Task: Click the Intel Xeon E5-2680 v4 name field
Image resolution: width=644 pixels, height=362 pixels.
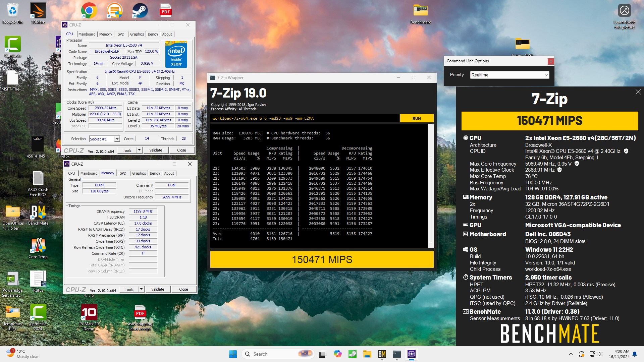Action: coord(123,45)
